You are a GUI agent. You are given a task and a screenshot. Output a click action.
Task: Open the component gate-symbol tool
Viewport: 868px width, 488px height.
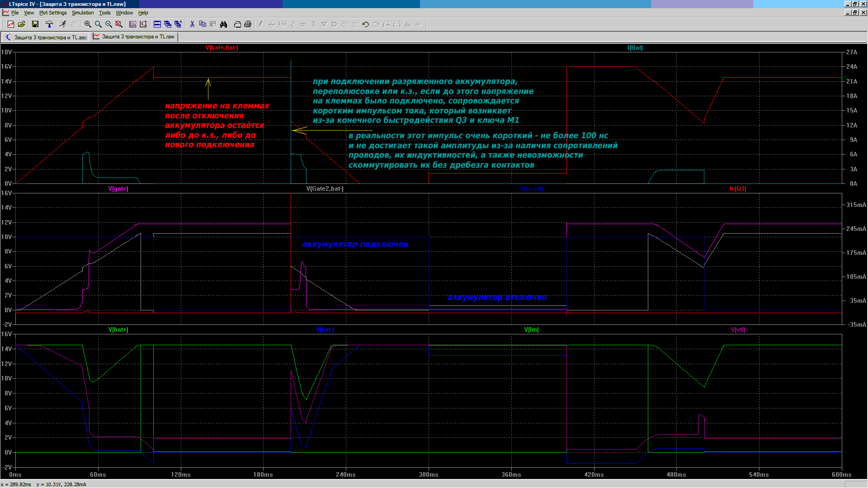(x=335, y=24)
